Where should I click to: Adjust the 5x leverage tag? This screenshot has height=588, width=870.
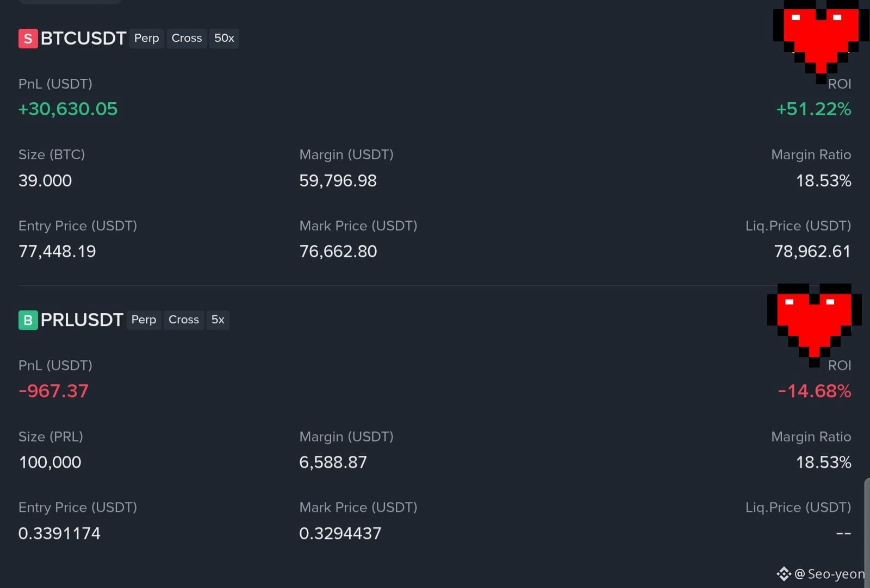[217, 320]
